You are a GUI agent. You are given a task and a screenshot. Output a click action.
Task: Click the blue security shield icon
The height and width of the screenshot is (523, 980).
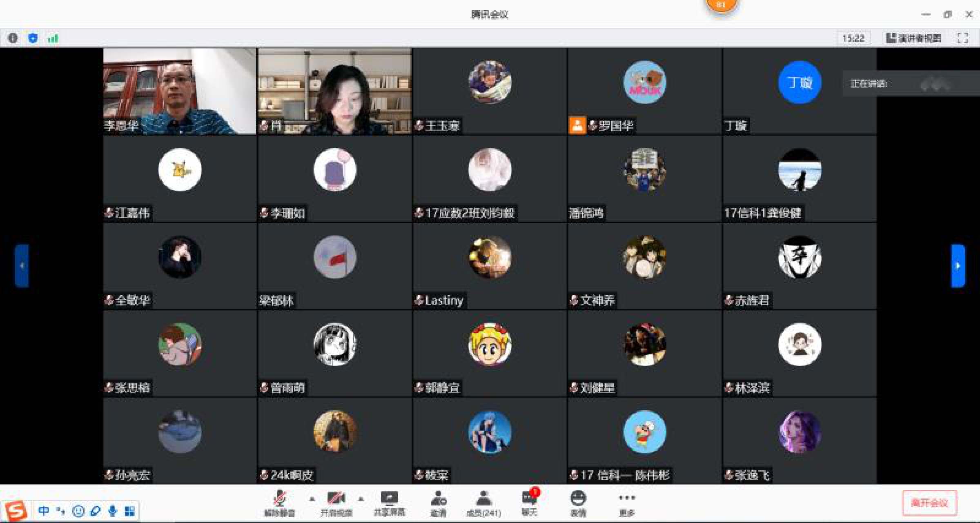(33, 38)
